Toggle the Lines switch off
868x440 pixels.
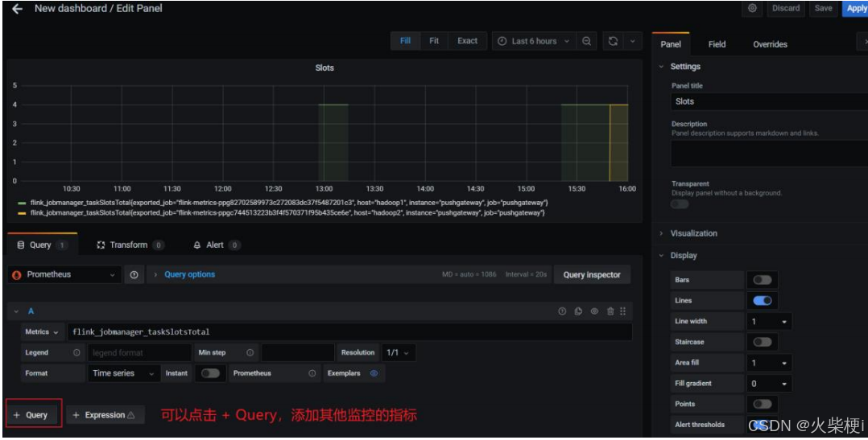coord(763,301)
